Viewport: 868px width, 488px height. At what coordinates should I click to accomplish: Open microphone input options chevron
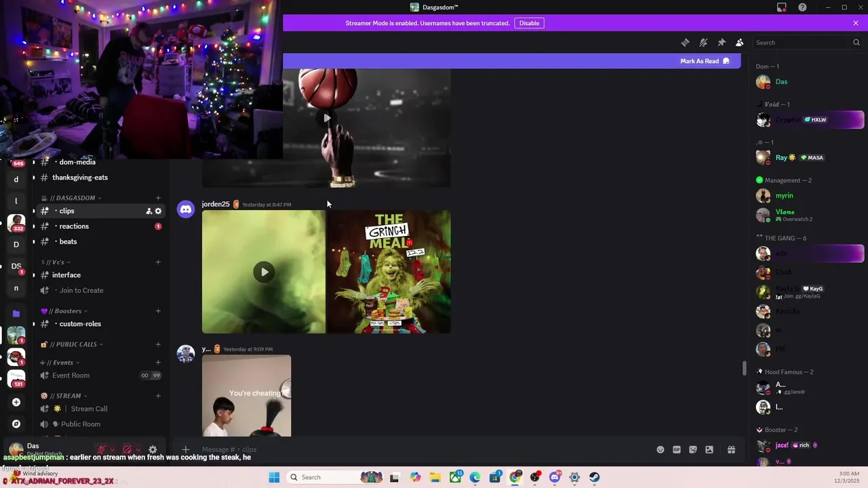point(113,449)
